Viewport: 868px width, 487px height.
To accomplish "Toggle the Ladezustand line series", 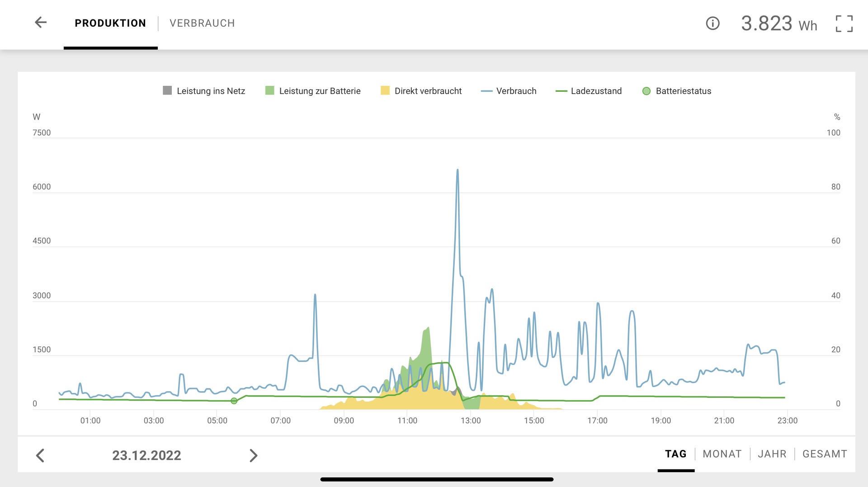I will point(589,91).
